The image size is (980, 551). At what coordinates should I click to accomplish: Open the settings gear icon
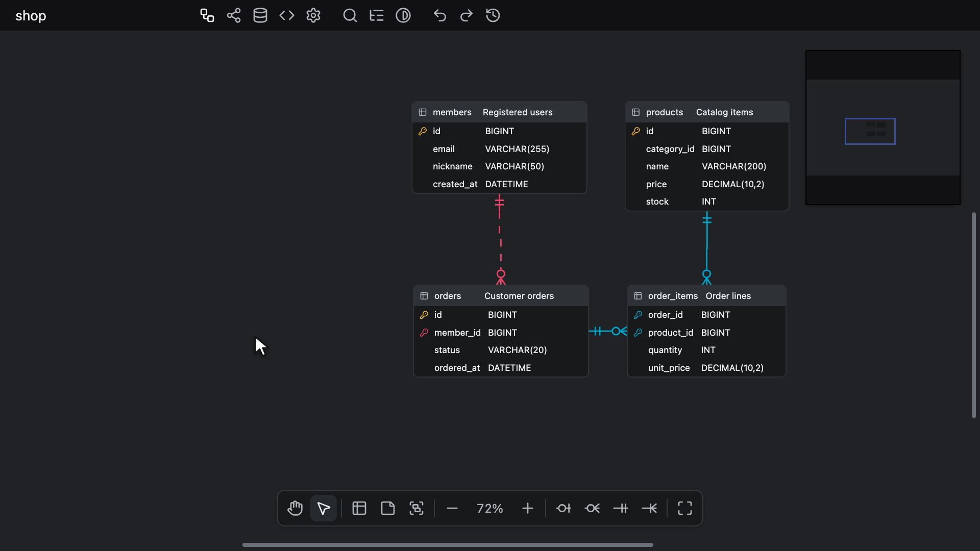(x=313, y=15)
